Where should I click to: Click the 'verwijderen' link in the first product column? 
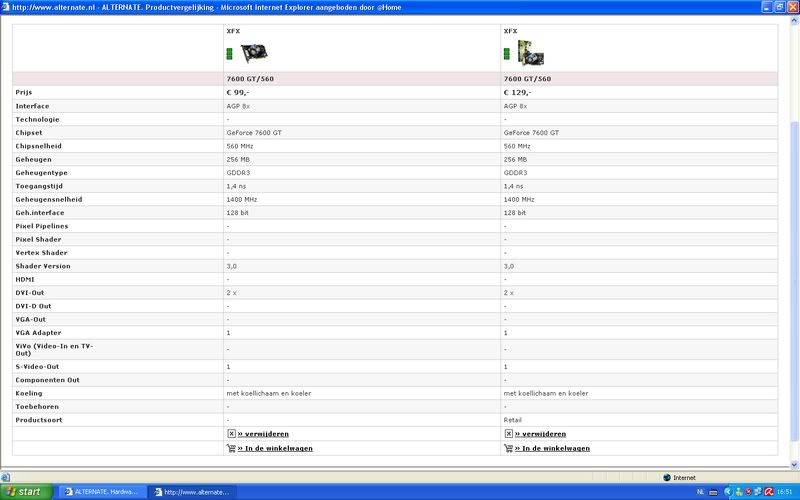tap(263, 434)
